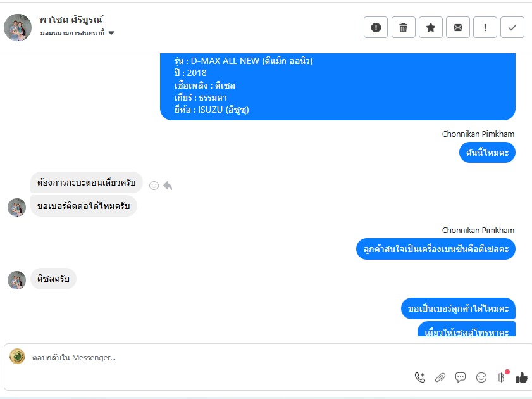Mark conversation as spam icon
The height and width of the screenshot is (399, 532).
(x=376, y=27)
